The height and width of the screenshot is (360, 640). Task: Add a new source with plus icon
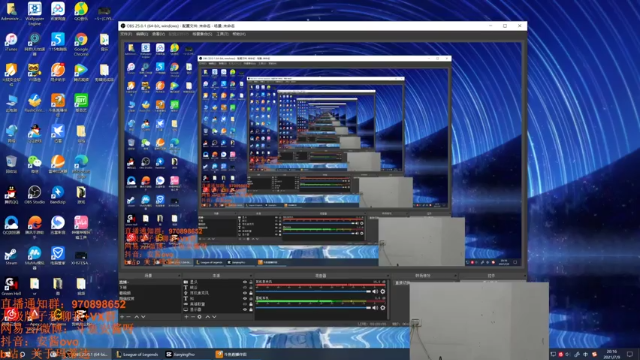(187, 317)
